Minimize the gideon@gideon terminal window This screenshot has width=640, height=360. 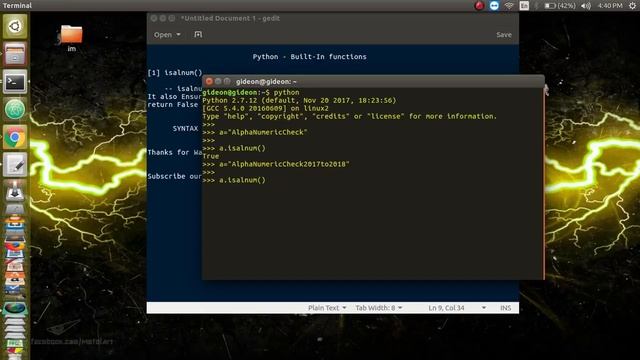pos(218,81)
